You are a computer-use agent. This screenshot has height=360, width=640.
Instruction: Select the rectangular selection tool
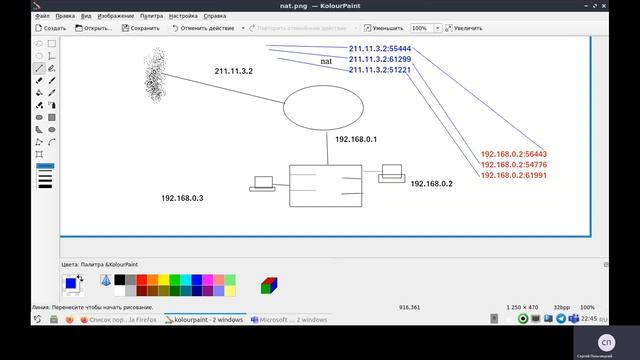coord(52,44)
